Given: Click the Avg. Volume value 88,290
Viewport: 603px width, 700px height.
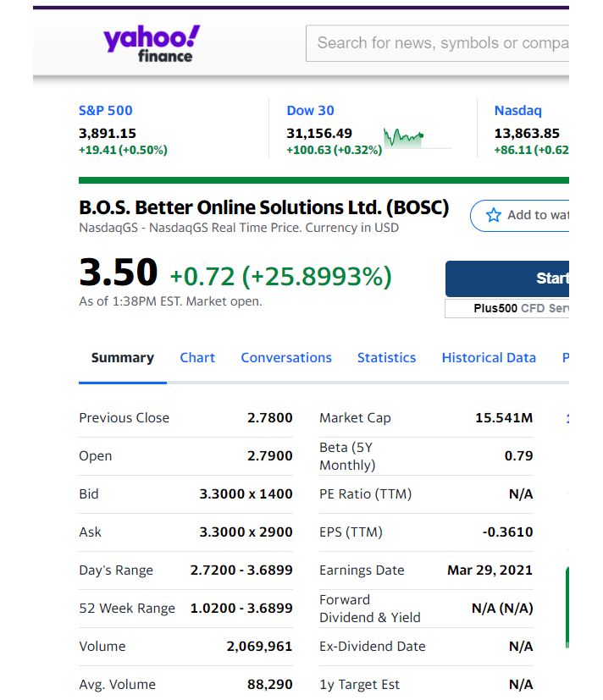Looking at the screenshot, I should pos(270,685).
